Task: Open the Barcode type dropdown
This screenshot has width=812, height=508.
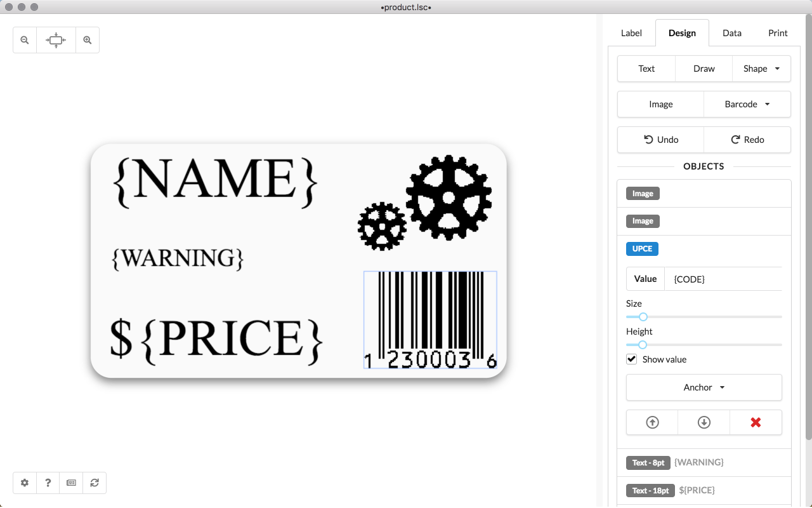Action: coord(747,104)
